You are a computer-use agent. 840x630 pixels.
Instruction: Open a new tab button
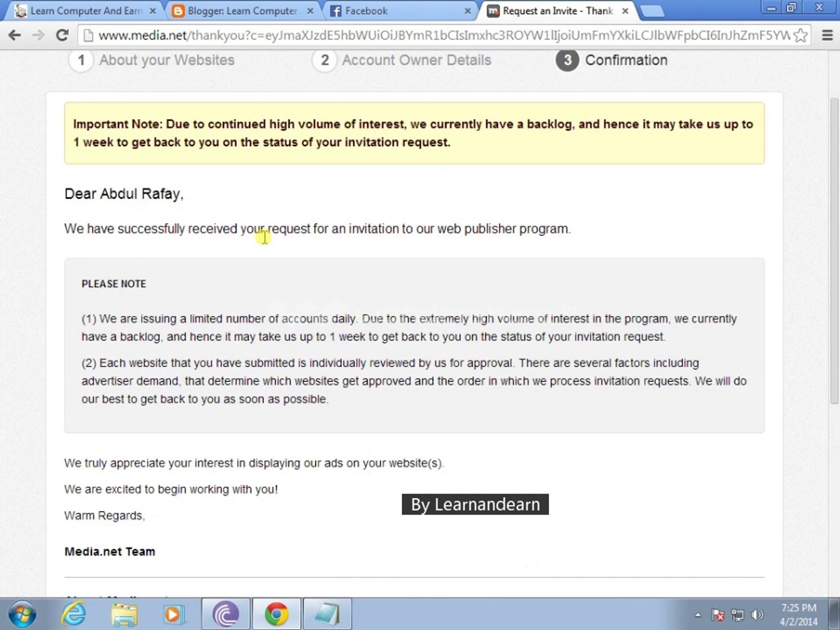point(652,11)
